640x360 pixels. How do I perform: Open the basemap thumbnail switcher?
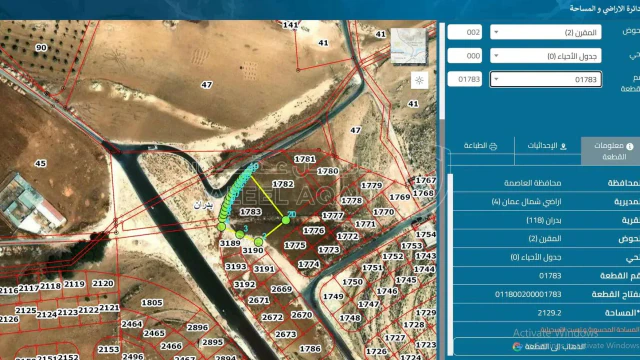[x=409, y=46]
